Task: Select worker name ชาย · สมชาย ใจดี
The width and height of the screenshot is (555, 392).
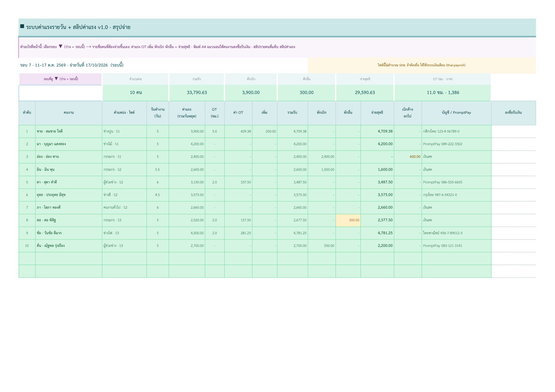Action: tap(69, 131)
